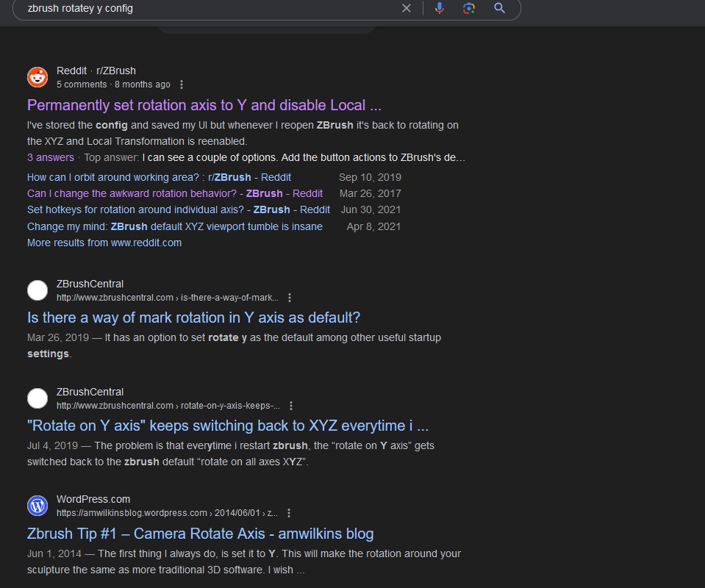
Task: Start voice search with microphone icon
Action: (x=440, y=8)
